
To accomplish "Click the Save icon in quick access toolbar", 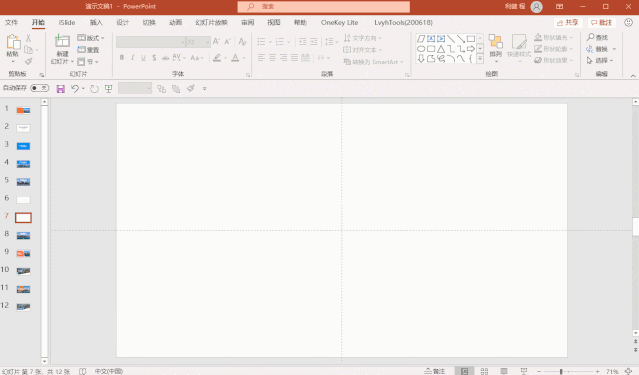I will coord(61,88).
